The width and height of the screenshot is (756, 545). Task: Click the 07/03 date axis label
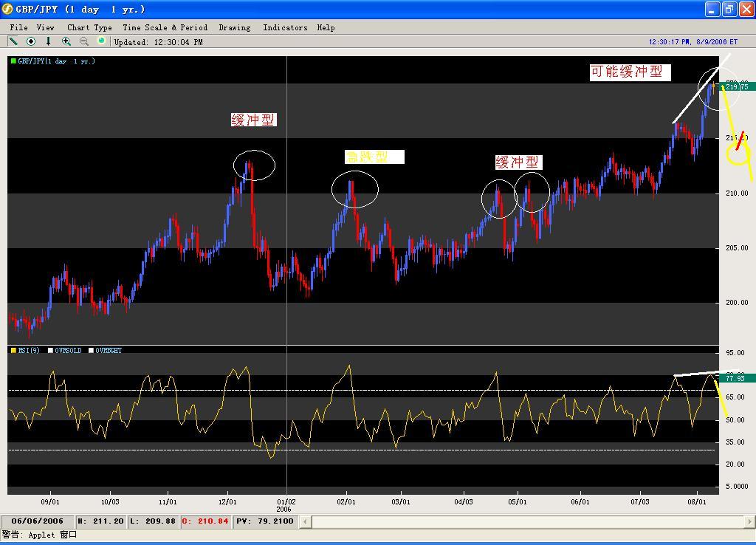pos(640,501)
